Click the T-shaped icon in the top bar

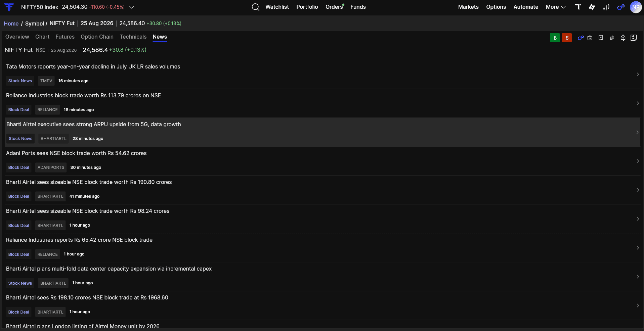[x=578, y=7]
